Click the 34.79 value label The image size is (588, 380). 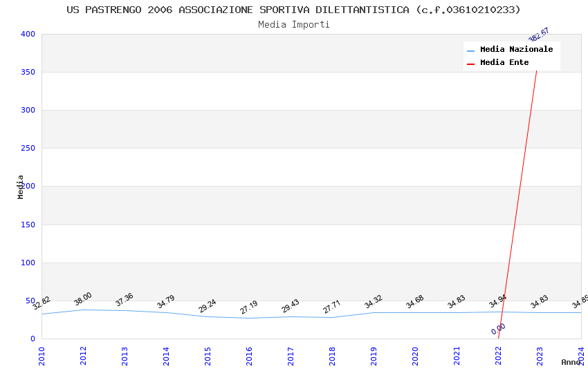point(166,302)
